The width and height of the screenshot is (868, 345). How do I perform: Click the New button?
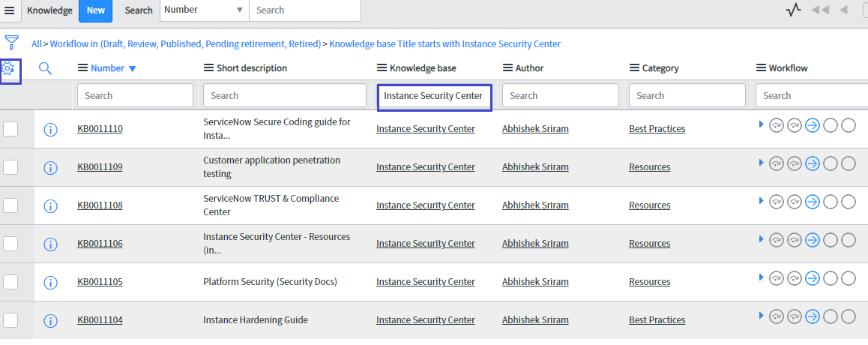coord(96,10)
